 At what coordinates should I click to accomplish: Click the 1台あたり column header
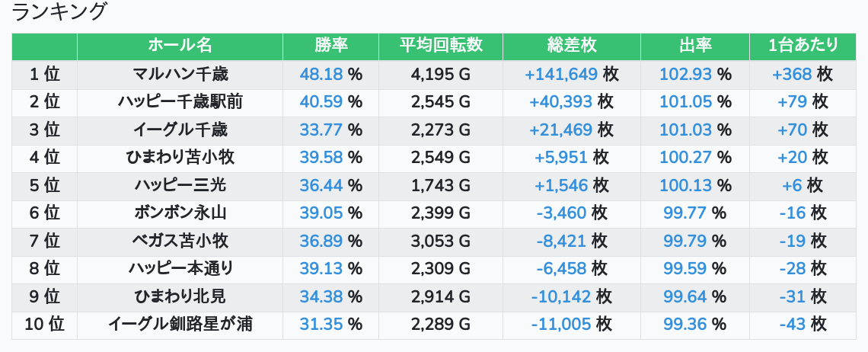[x=803, y=46]
